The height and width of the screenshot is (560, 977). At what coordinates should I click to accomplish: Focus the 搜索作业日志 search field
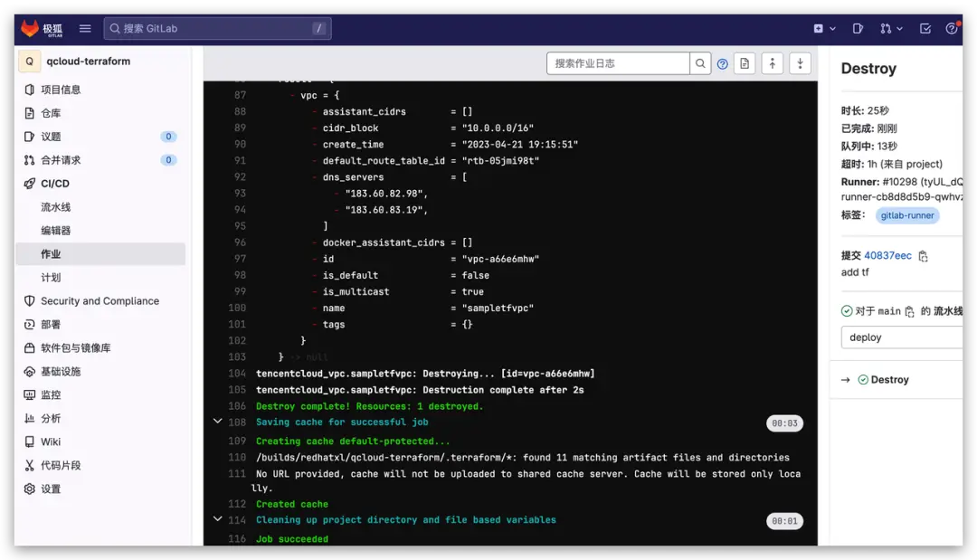[x=618, y=63]
